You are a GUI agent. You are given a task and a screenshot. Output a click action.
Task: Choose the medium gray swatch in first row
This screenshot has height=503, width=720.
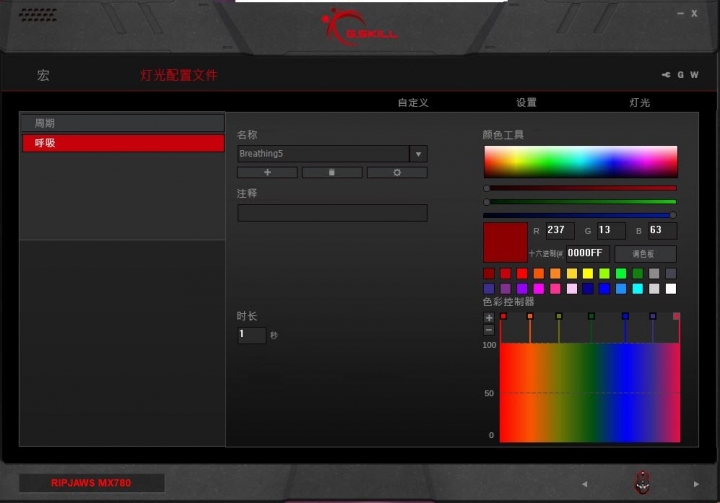(x=654, y=274)
